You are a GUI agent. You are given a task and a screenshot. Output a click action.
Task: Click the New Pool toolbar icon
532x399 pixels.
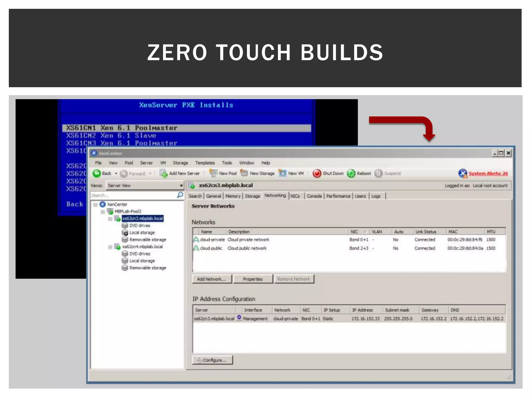coord(213,173)
